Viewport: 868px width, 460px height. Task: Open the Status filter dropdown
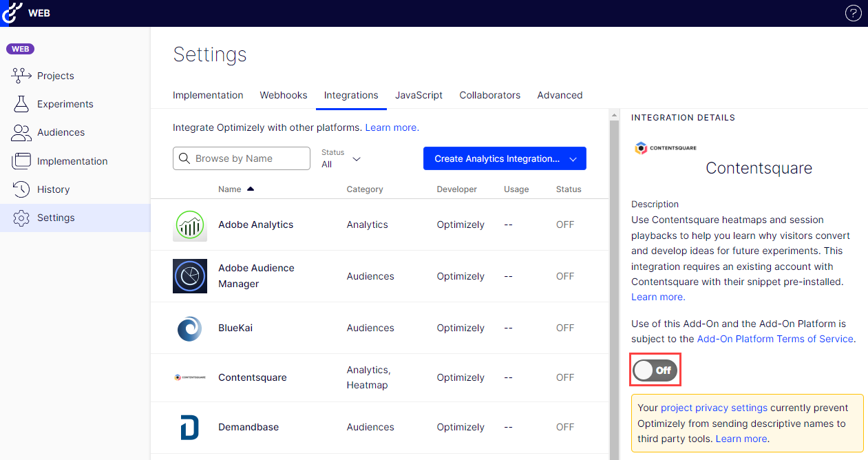[x=341, y=158]
